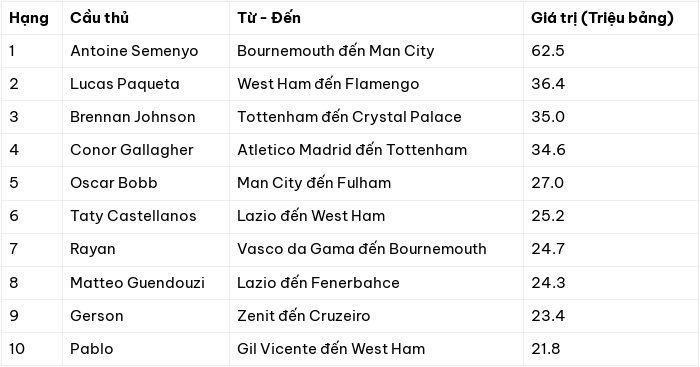Select the Matteo Guendouzi cell
700x367 pixels.
tap(146, 283)
